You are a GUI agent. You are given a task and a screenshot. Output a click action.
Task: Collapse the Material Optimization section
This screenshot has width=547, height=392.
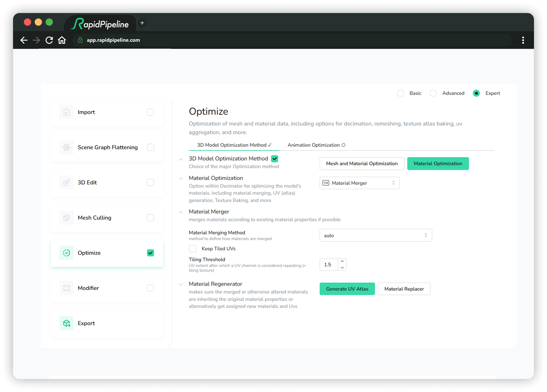click(x=181, y=179)
